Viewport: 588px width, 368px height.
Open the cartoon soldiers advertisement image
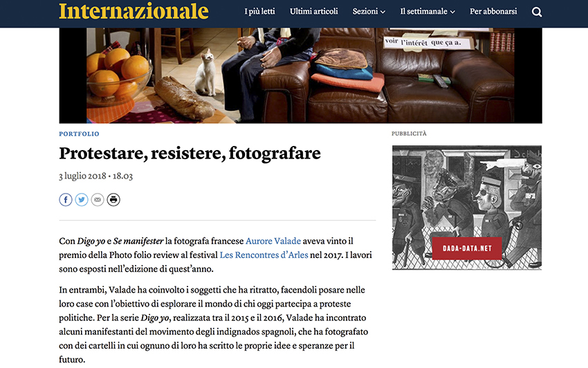click(x=467, y=208)
